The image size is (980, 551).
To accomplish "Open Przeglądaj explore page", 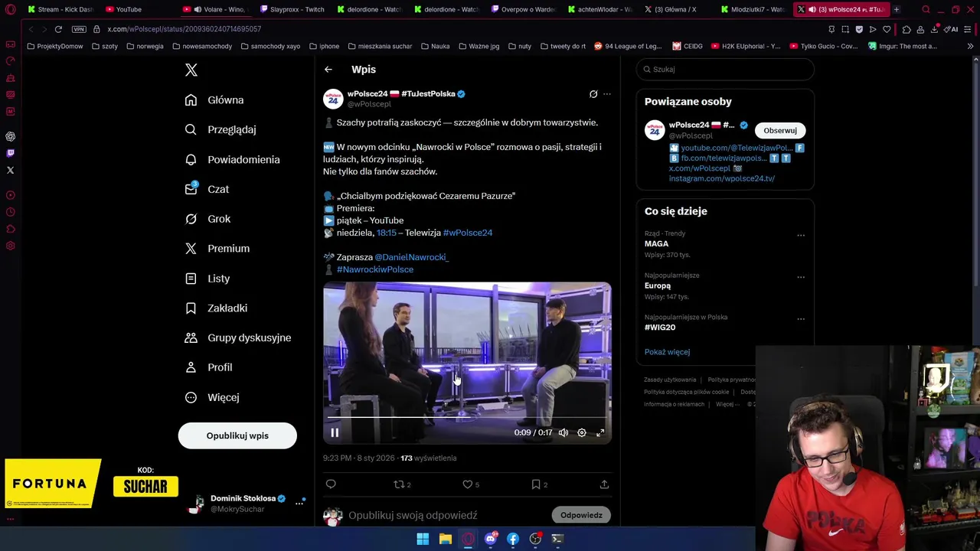I will point(221,129).
